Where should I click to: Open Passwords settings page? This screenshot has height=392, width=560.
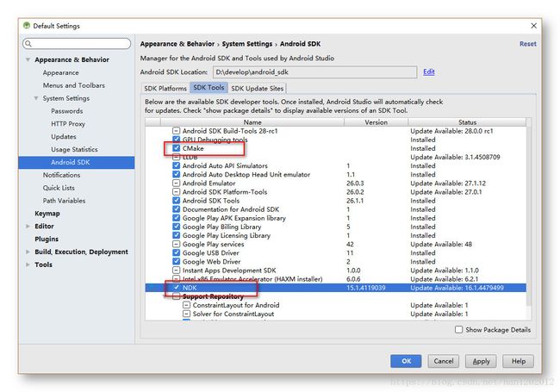coord(67,111)
